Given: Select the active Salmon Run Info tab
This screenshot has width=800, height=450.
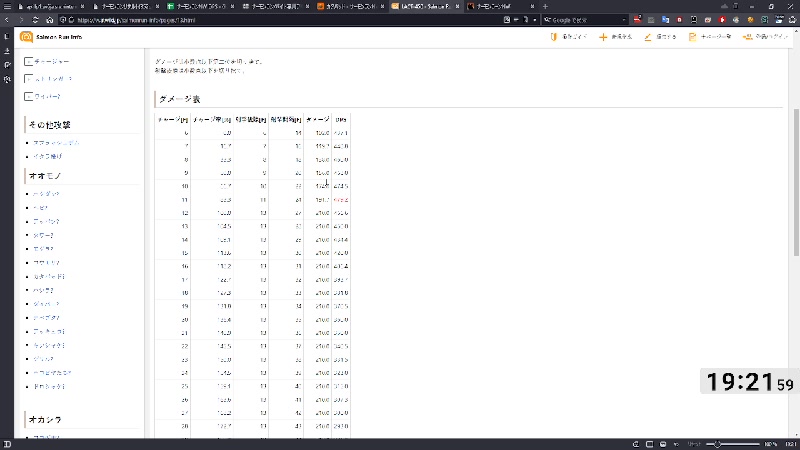Looking at the screenshot, I should [425, 6].
